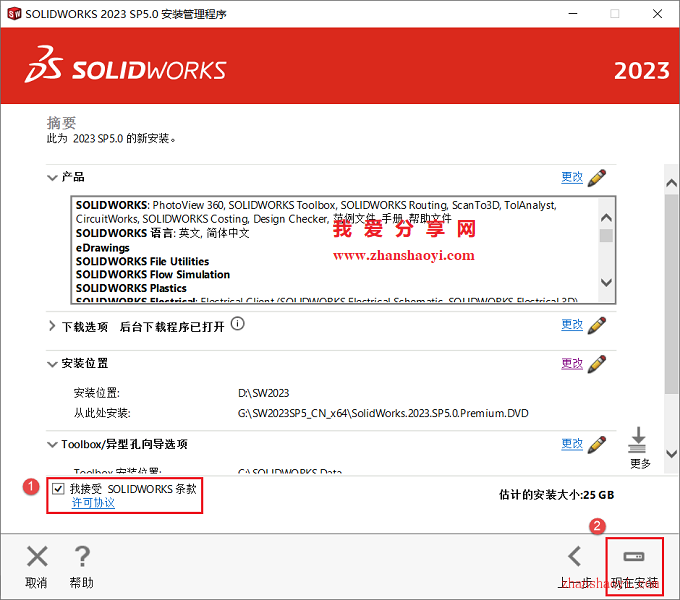Close the installation manager window
This screenshot has height=600, width=680.
(657, 14)
